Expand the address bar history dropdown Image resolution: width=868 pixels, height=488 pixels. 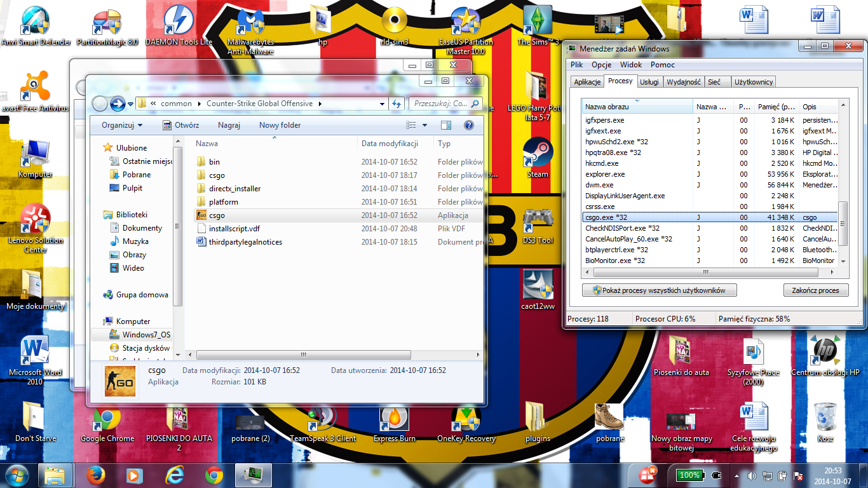pos(382,104)
